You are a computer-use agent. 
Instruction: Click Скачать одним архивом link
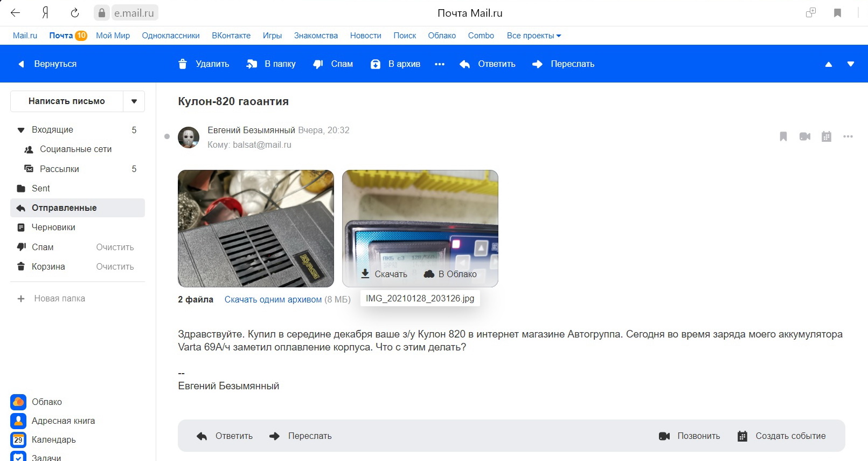coord(273,300)
